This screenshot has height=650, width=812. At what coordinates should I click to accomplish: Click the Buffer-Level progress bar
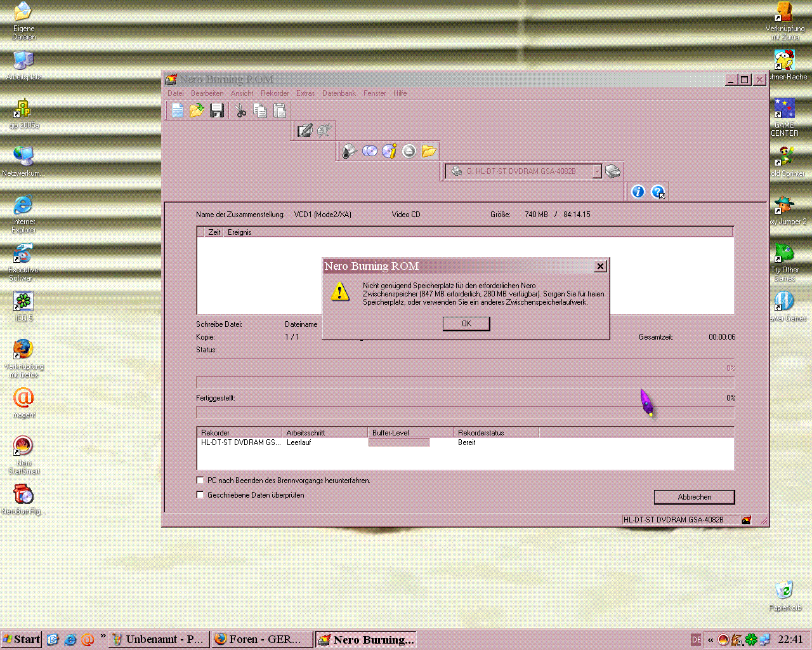pos(399,442)
